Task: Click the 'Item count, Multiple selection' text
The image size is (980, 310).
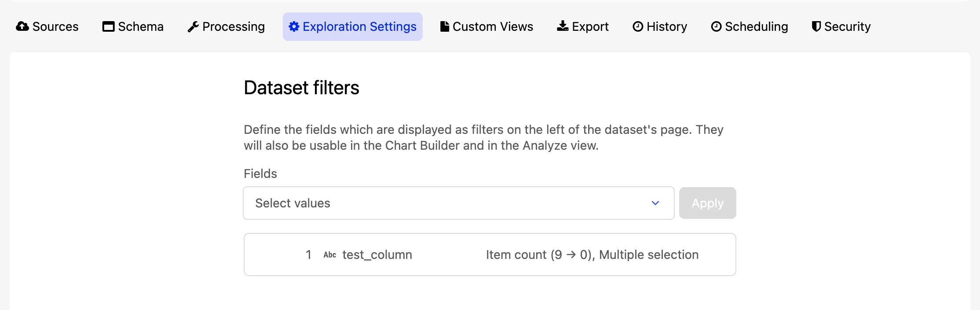Action: (592, 255)
